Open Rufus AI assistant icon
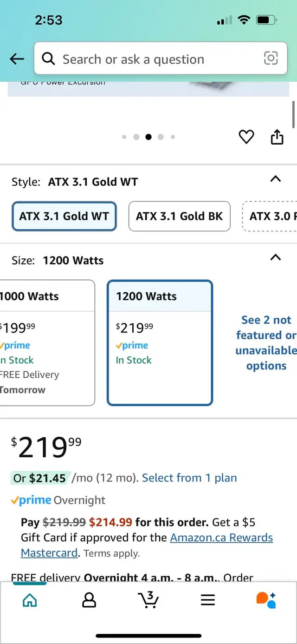This screenshot has width=297, height=644. pos(266,599)
